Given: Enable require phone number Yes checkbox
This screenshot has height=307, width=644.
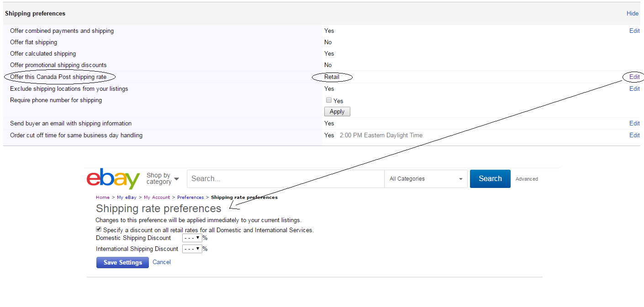Looking at the screenshot, I should (329, 100).
